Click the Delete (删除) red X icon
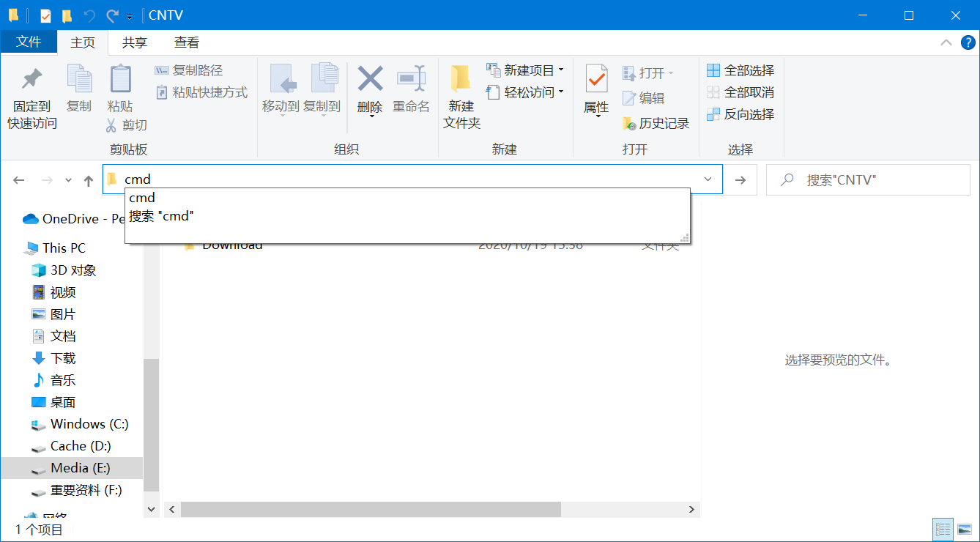 pyautogui.click(x=370, y=79)
